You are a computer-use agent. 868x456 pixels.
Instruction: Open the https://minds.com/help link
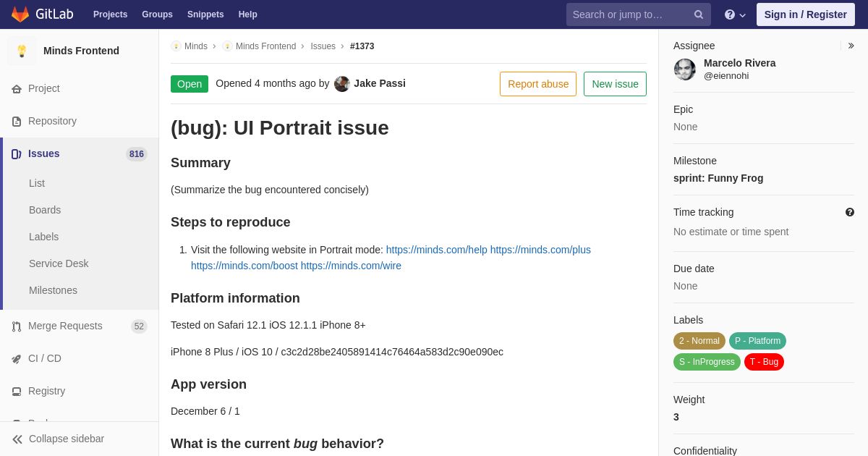[437, 250]
